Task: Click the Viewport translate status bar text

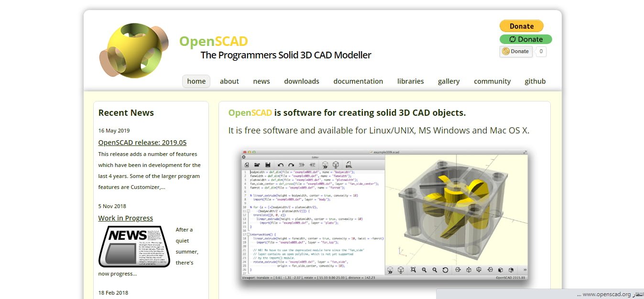Action: pos(308,277)
